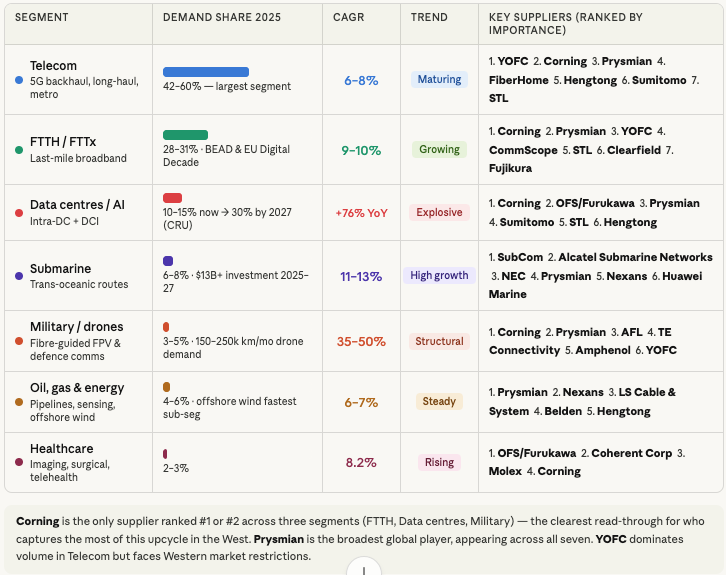Click the red Data centres demand share bar

[172, 198]
